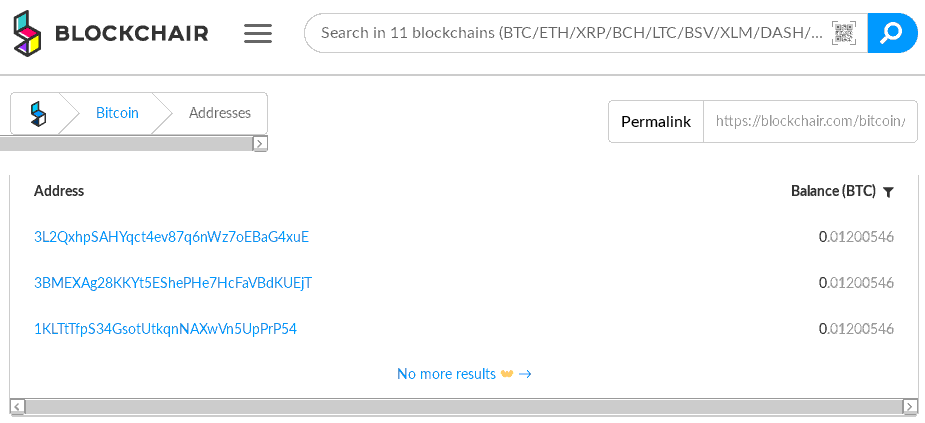Click the Blockchair home breadcrumb icon
The width and height of the screenshot is (925, 423).
pyautogui.click(x=38, y=113)
